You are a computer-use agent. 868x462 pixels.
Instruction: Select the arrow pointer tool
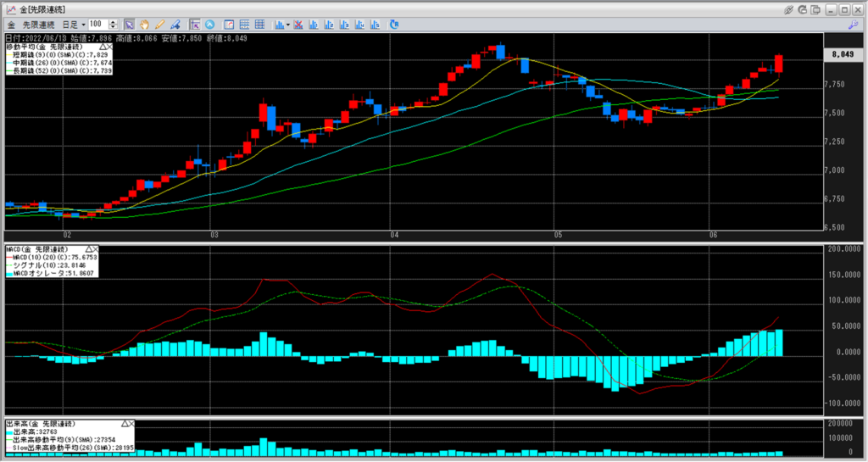coord(129,25)
